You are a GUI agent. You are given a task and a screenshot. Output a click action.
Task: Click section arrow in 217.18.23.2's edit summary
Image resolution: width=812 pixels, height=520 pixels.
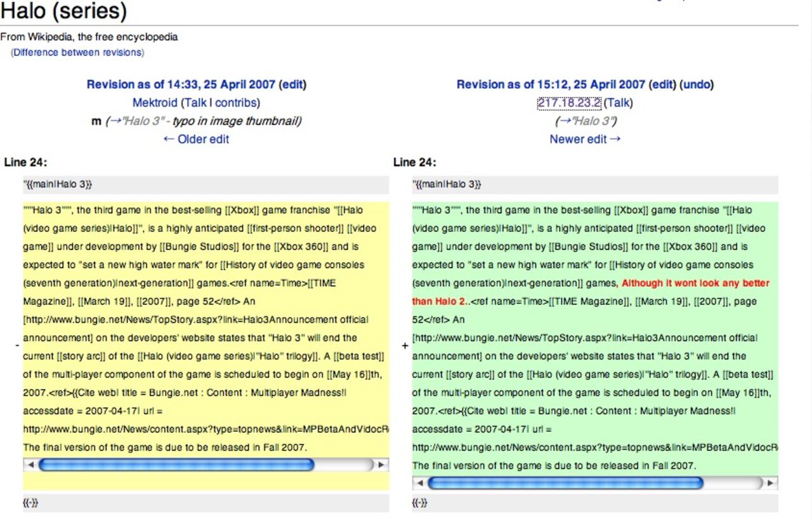[x=562, y=121]
